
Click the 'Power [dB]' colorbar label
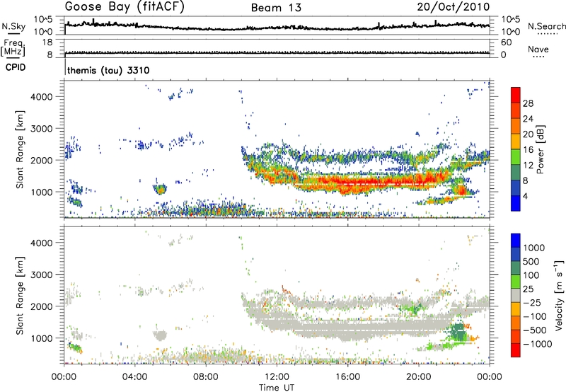coord(540,149)
